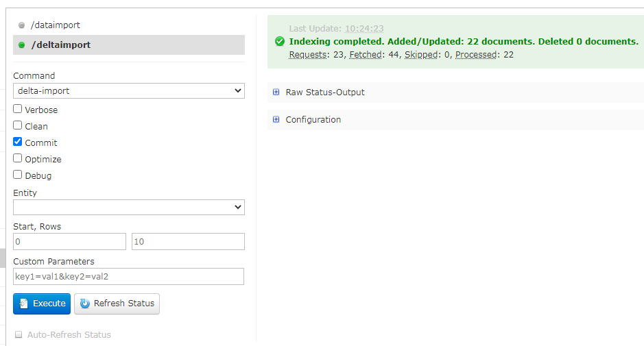Tick the Clean checkbox
This screenshot has height=346, width=644.
click(x=18, y=125)
